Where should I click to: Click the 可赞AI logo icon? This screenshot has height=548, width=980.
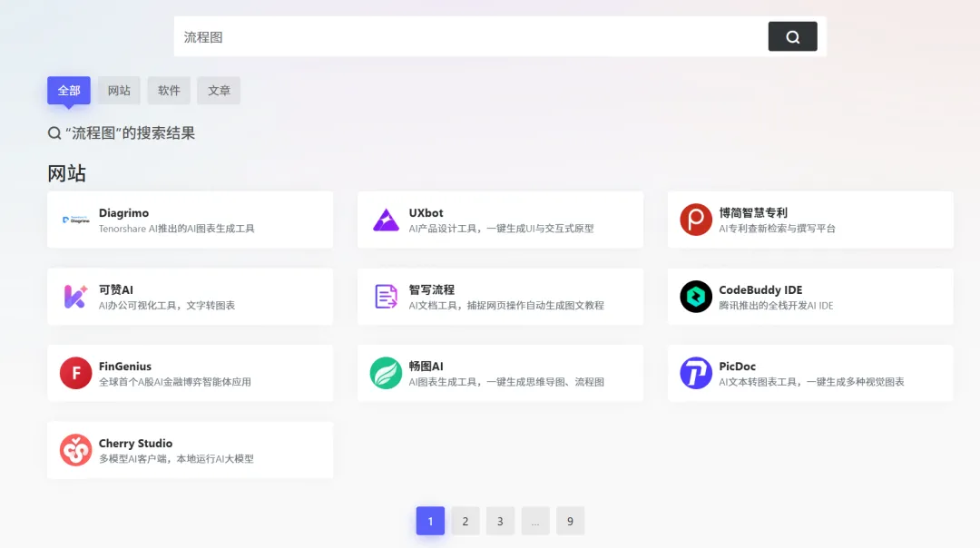click(75, 297)
